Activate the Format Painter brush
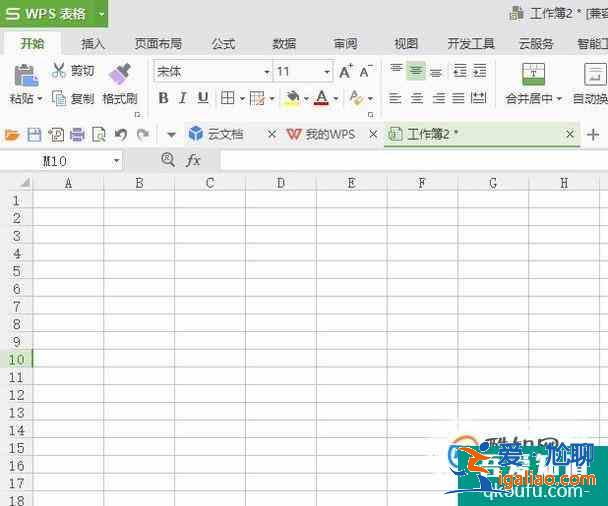Screen dimensions: 608x506 [119, 74]
